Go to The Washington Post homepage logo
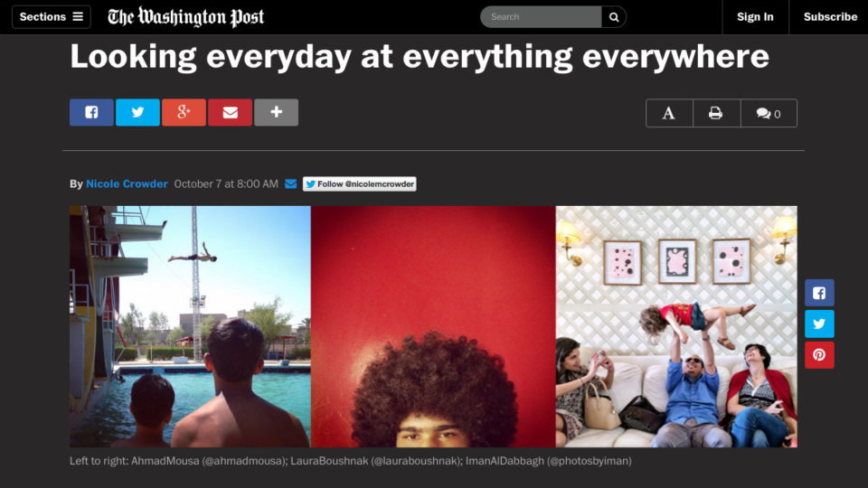868x488 pixels. tap(186, 17)
